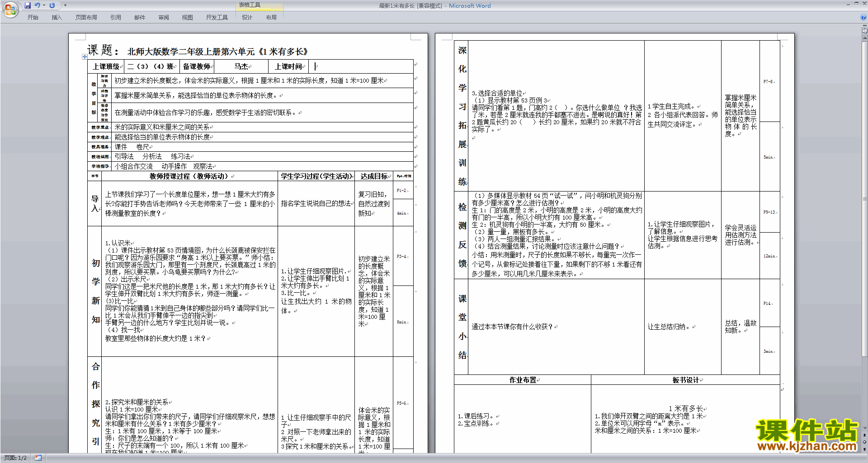Select the previous browse object button
The image size is (868, 463).
pyautogui.click(x=865, y=435)
